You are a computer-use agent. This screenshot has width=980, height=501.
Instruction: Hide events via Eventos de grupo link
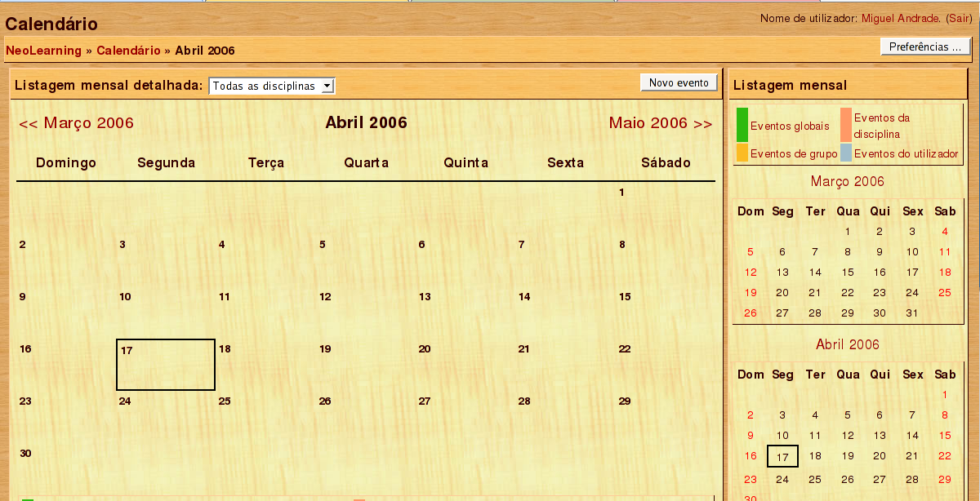[x=793, y=153]
